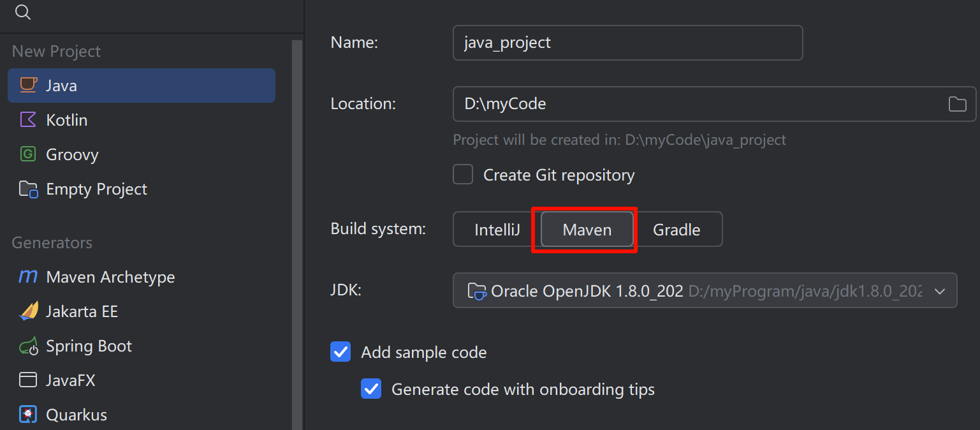Choose Groovy project type

(x=142, y=154)
